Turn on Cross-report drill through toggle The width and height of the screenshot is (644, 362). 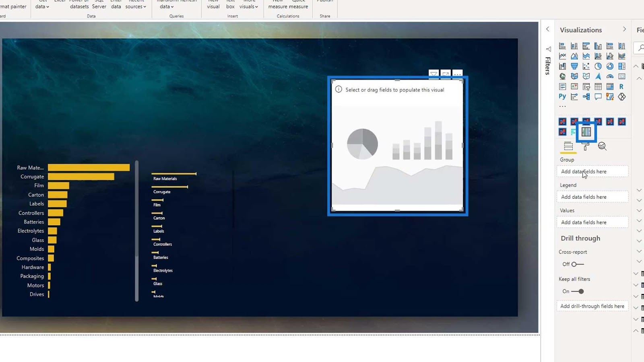tap(577, 264)
